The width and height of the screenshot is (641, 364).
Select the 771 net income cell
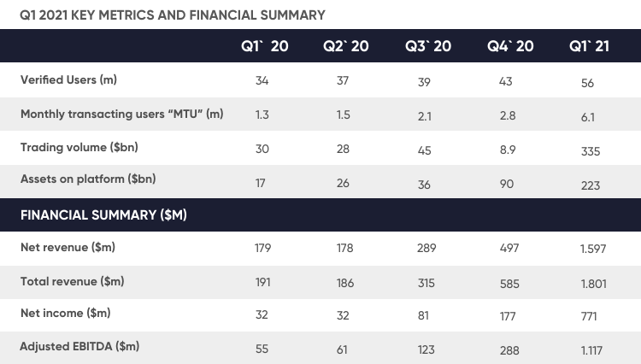click(589, 316)
